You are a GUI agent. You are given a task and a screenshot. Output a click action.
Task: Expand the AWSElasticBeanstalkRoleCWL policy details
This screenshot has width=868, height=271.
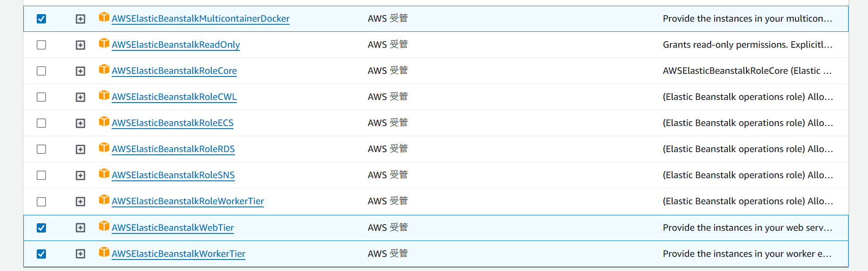click(80, 97)
